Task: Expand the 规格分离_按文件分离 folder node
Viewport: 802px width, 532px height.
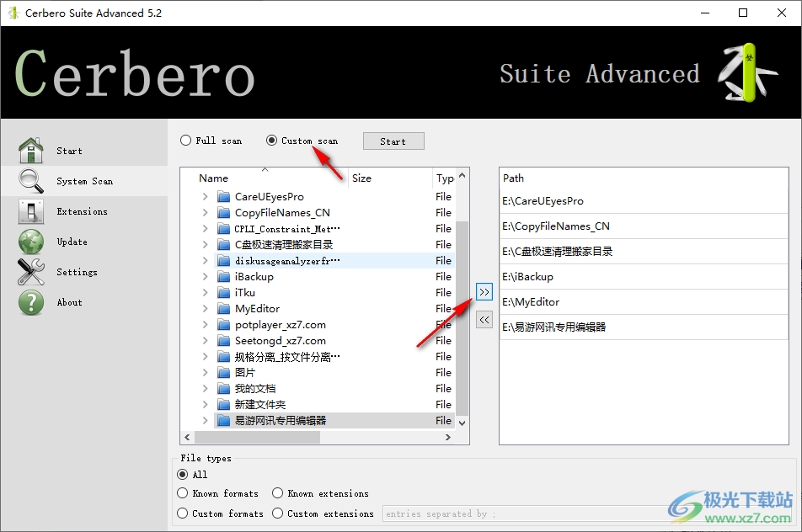Action: pyautogui.click(x=205, y=357)
